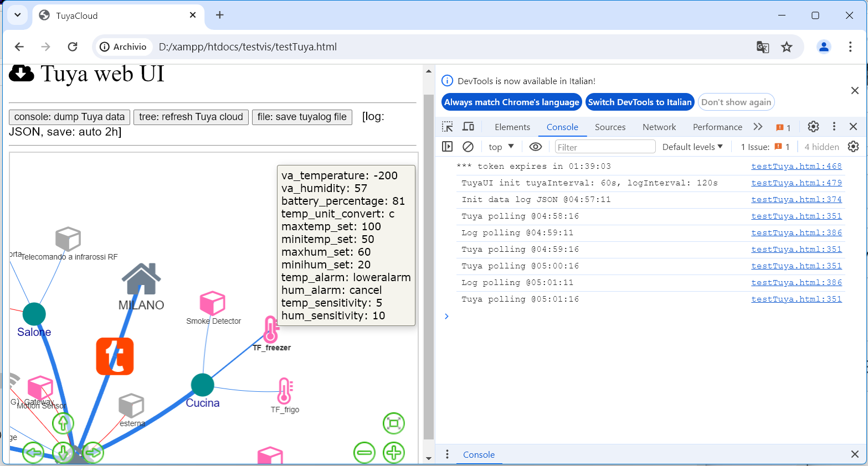Screen dimensions: 868x466
Task: Click Switch DevTools to Italian
Action: 640,102
